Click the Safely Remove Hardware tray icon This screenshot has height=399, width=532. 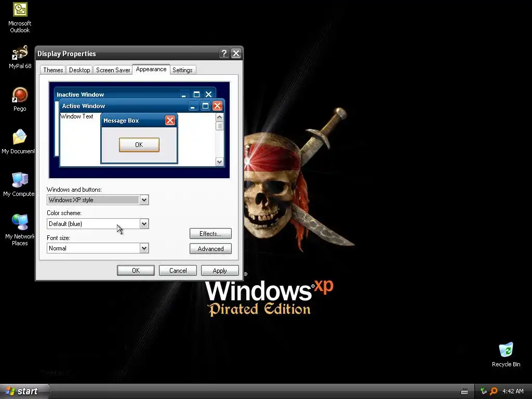click(484, 391)
